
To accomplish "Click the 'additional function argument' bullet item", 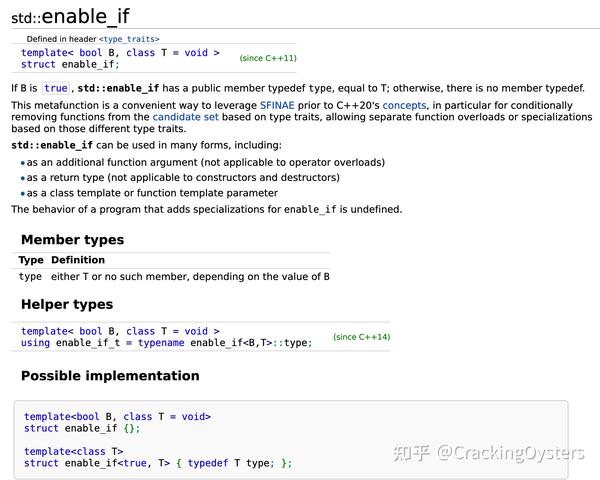I will click(205, 162).
